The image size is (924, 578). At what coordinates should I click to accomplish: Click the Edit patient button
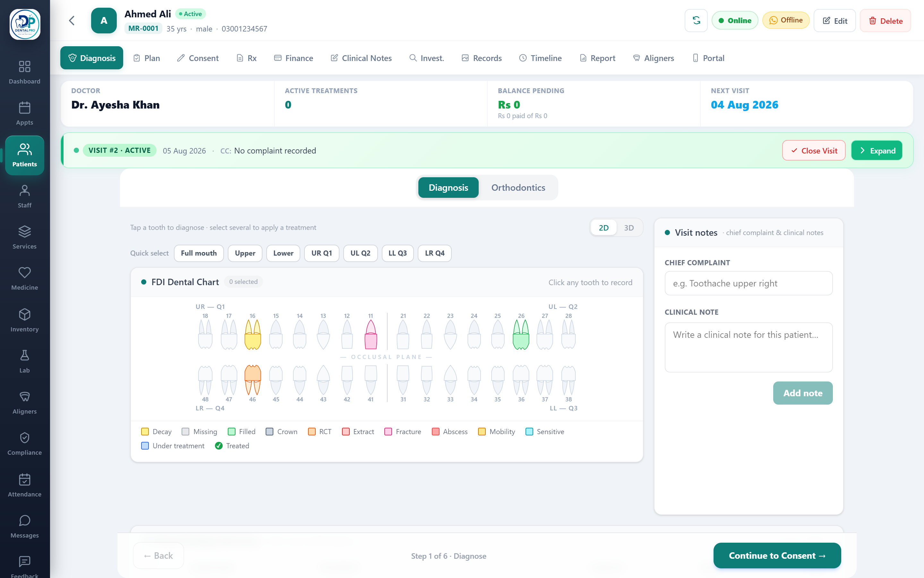(x=835, y=21)
